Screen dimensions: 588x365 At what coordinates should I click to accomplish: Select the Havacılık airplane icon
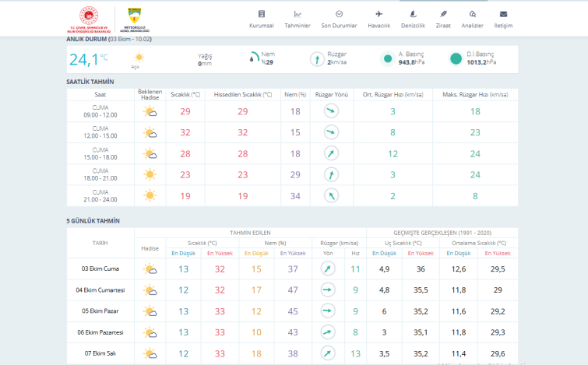click(x=379, y=14)
